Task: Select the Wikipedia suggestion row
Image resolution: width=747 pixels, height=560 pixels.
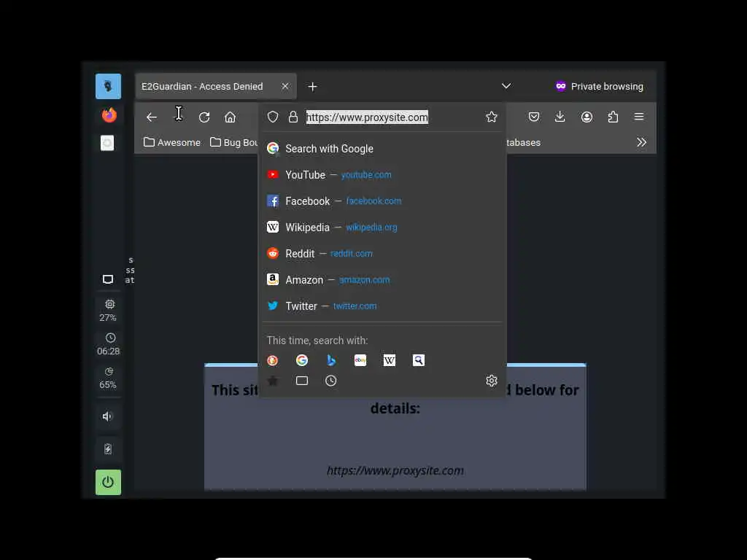Action: point(382,227)
